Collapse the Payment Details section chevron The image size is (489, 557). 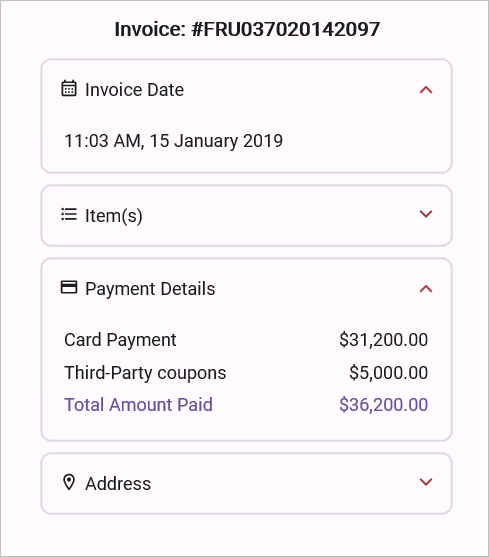[x=426, y=289]
